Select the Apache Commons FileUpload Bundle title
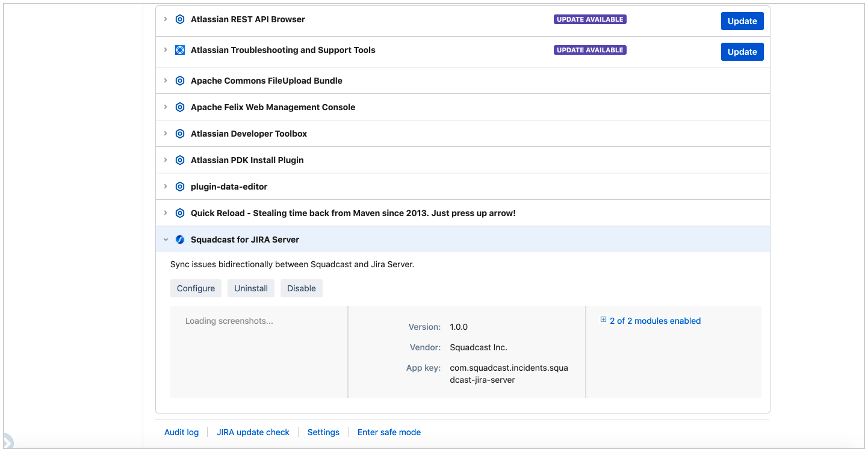Image resolution: width=868 pixels, height=452 pixels. 267,81
